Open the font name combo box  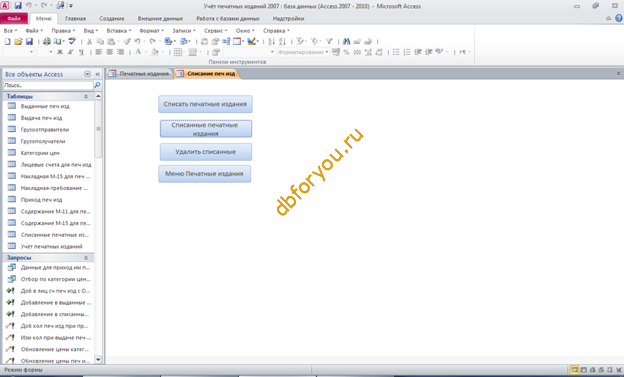[x=18, y=52]
